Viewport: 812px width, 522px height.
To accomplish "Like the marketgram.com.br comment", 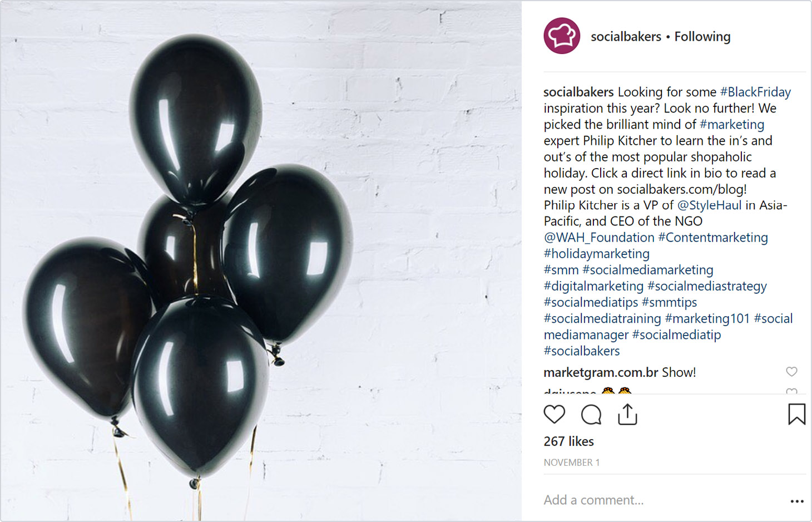I will coord(791,372).
